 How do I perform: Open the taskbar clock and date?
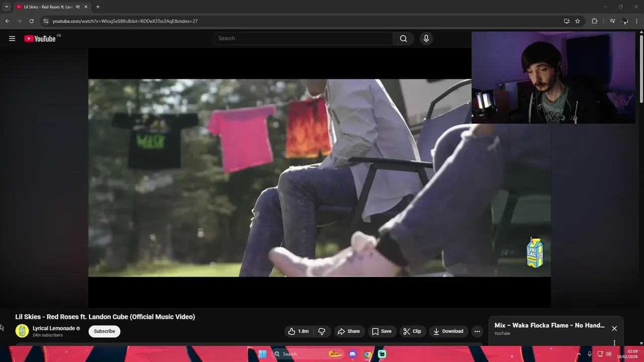click(628, 354)
